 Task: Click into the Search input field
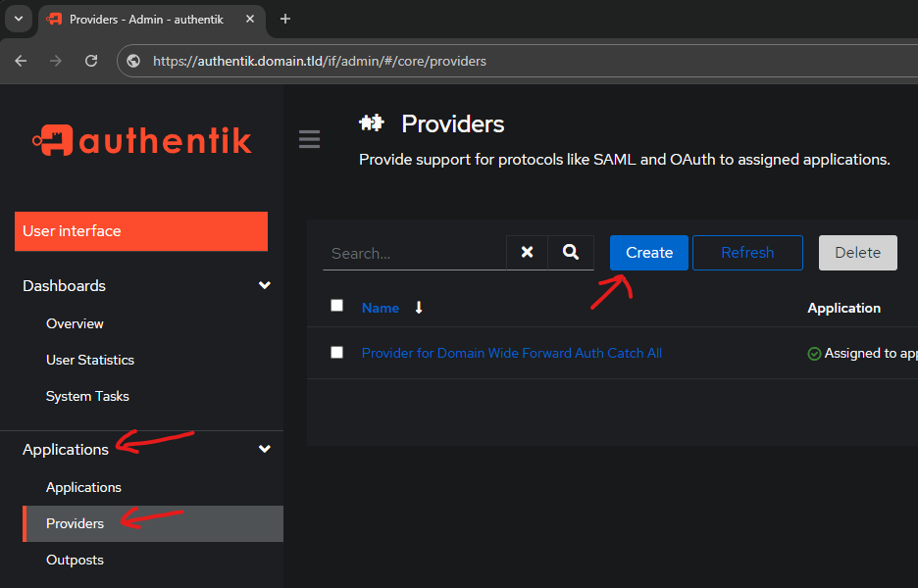coord(415,253)
